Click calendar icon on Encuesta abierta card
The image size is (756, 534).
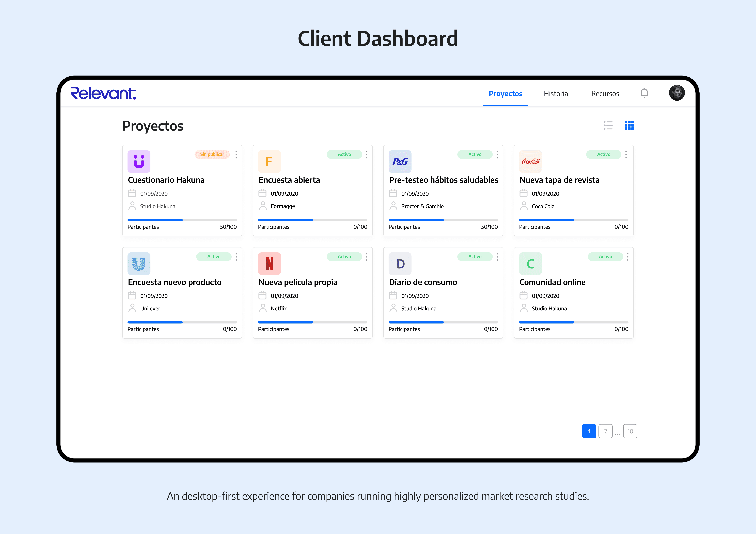(x=262, y=193)
